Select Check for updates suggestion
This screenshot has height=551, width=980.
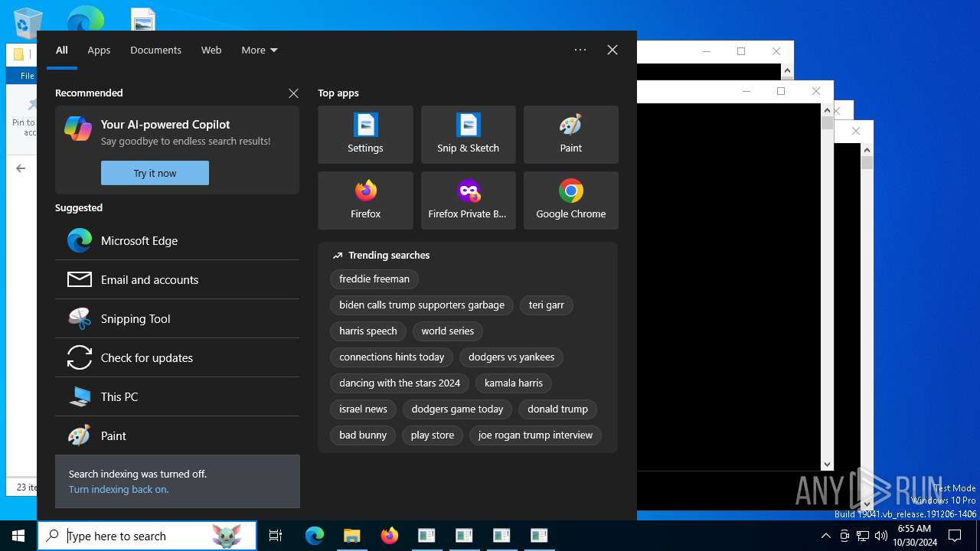pyautogui.click(x=177, y=357)
